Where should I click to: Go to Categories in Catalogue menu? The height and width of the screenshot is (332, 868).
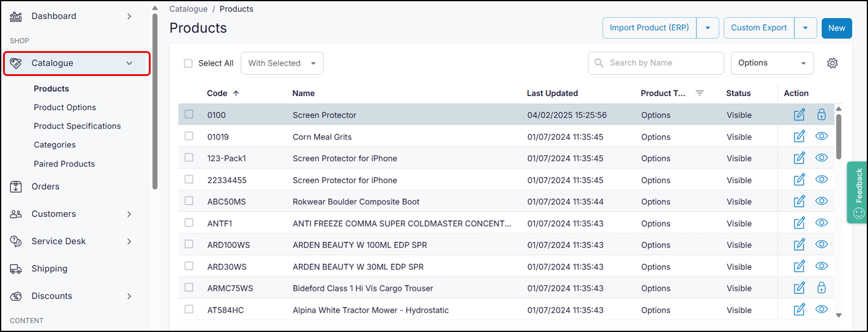tap(55, 145)
